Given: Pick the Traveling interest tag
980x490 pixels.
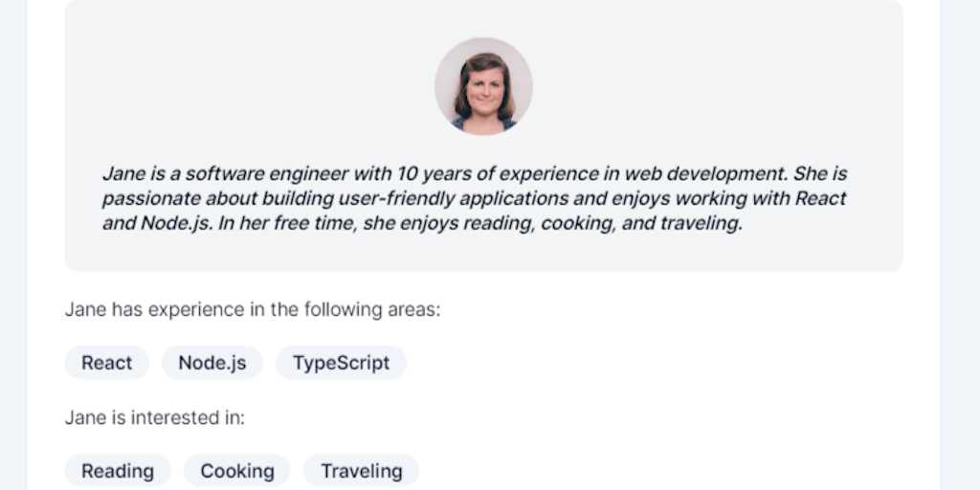Looking at the screenshot, I should [x=361, y=471].
